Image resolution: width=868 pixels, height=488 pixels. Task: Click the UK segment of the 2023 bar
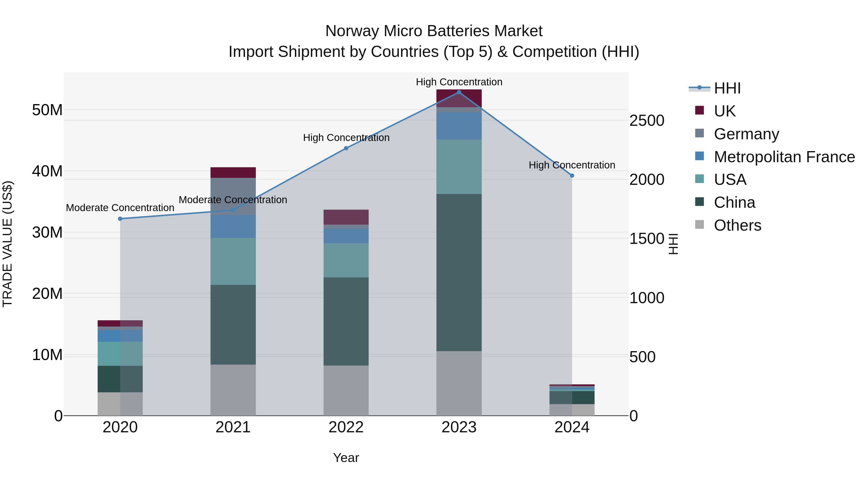click(459, 98)
